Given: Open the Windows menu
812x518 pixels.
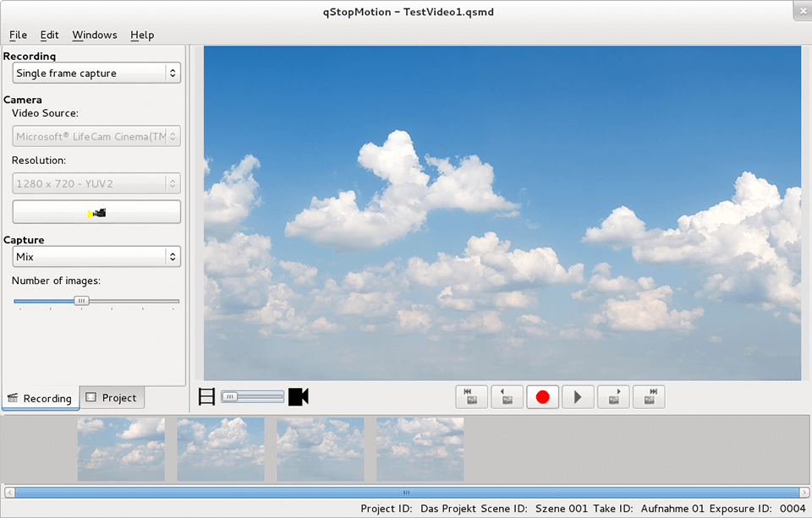Looking at the screenshot, I should coord(94,35).
